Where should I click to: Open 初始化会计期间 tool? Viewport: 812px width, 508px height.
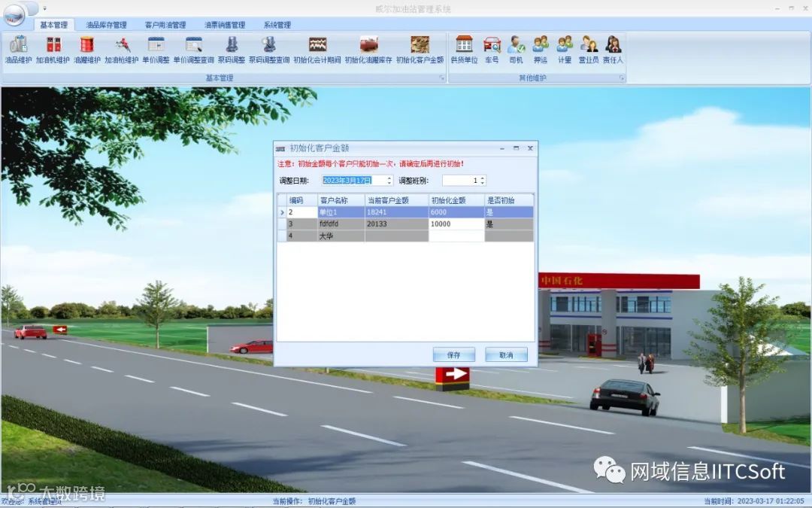(x=317, y=50)
